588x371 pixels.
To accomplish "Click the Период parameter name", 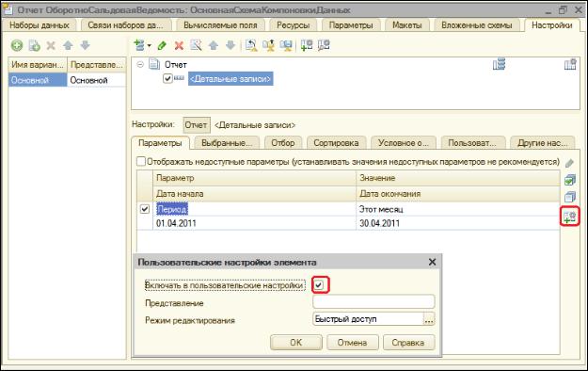I will pos(172,209).
